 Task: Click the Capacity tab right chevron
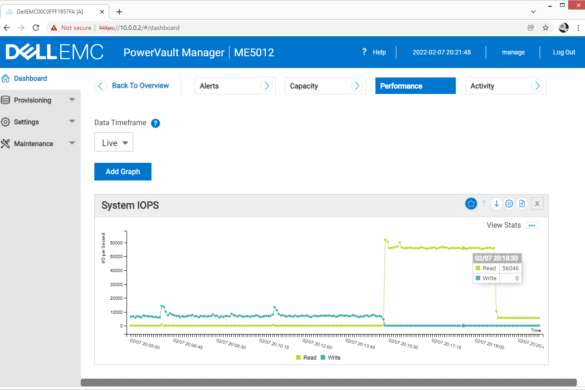[x=357, y=86]
